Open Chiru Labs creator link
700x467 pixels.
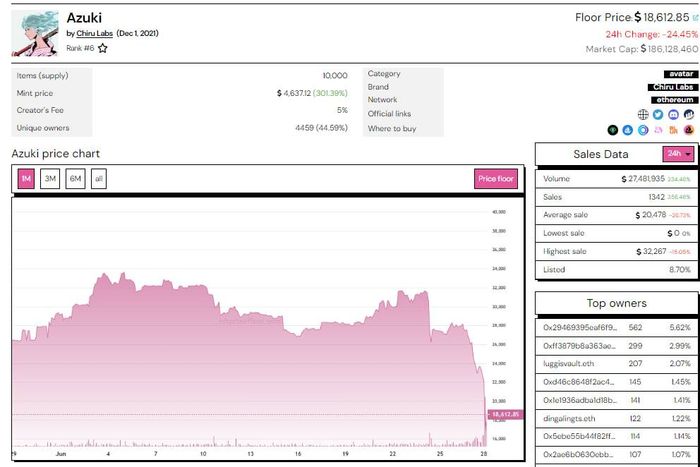coord(95,33)
